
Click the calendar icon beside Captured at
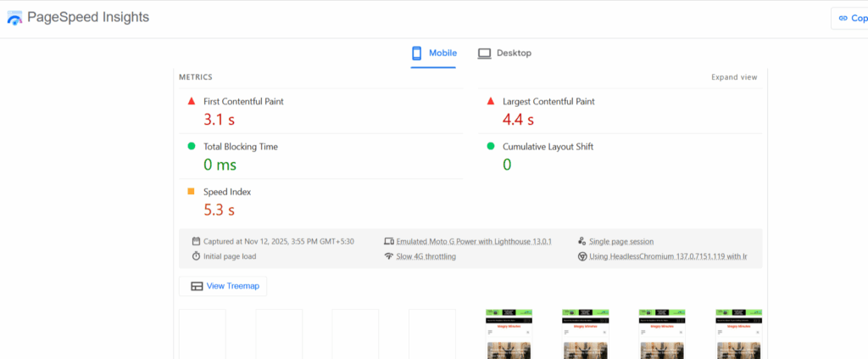pyautogui.click(x=196, y=242)
